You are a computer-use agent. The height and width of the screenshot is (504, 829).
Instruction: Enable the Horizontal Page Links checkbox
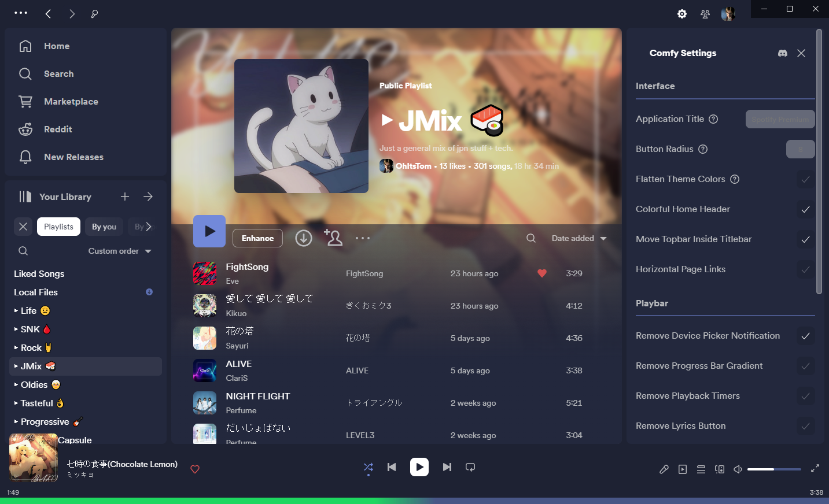click(805, 269)
